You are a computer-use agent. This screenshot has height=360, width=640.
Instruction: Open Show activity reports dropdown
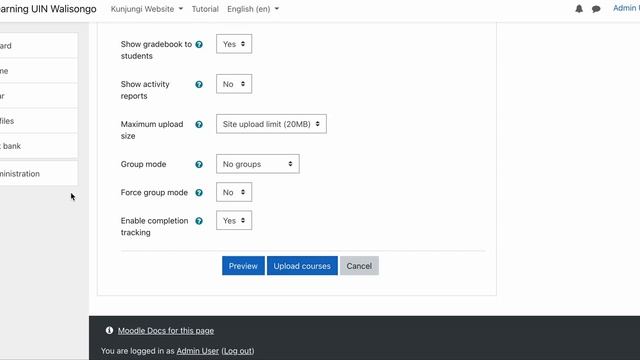tap(234, 84)
